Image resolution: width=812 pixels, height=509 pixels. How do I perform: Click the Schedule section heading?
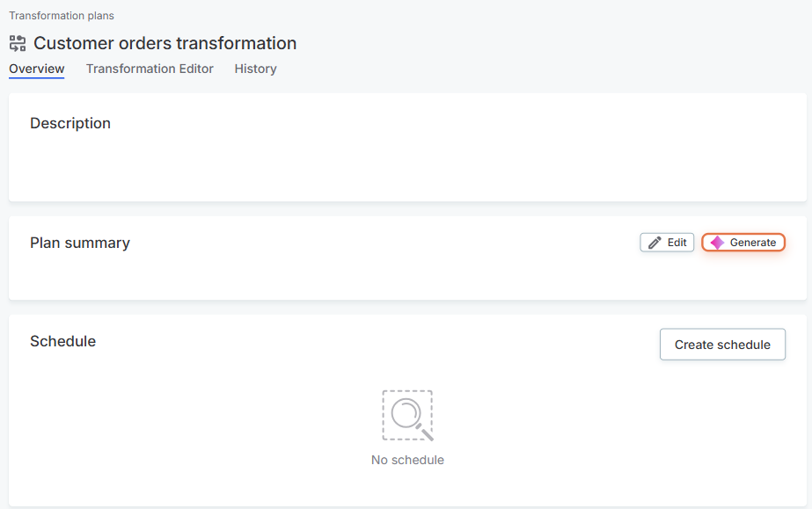tap(62, 341)
